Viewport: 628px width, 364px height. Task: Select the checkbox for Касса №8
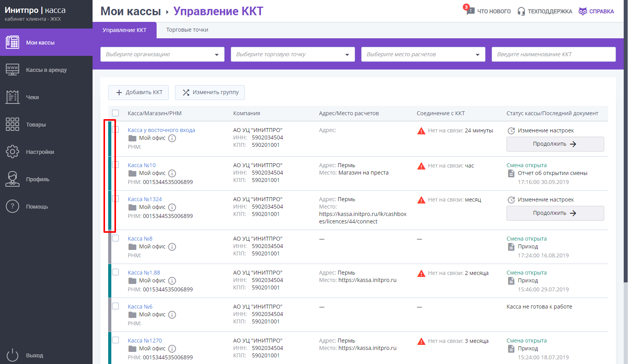116,238
